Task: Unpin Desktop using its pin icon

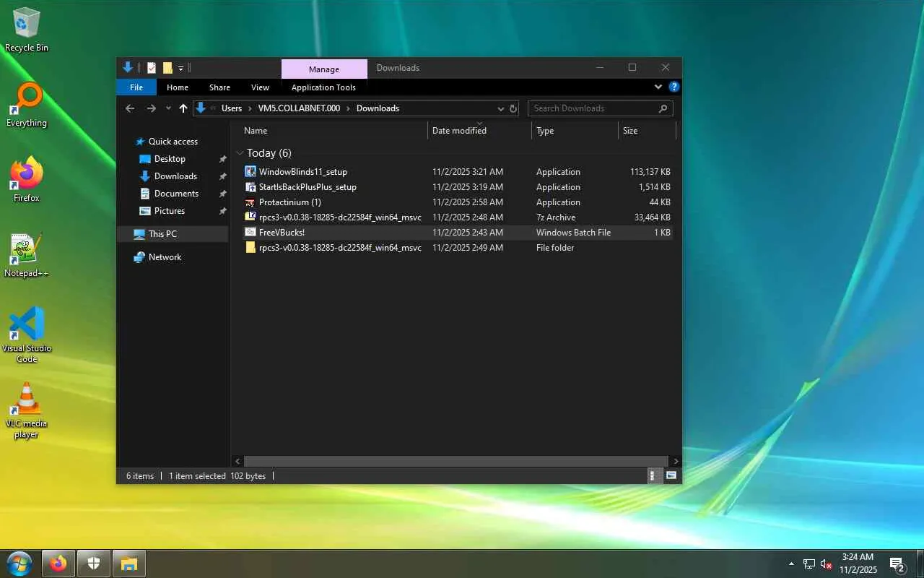Action: tap(223, 159)
